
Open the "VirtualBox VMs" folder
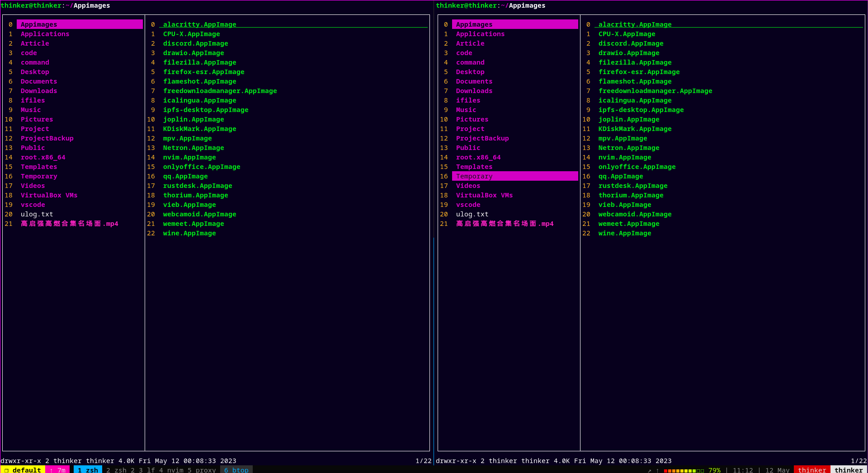pos(49,195)
